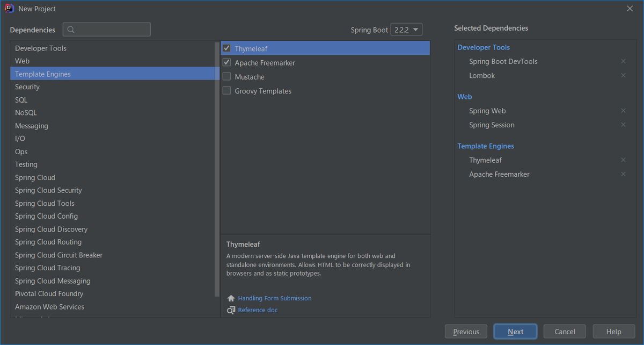The width and height of the screenshot is (644, 345).
Task: Focus the Dependencies search field
Action: pyautogui.click(x=107, y=30)
